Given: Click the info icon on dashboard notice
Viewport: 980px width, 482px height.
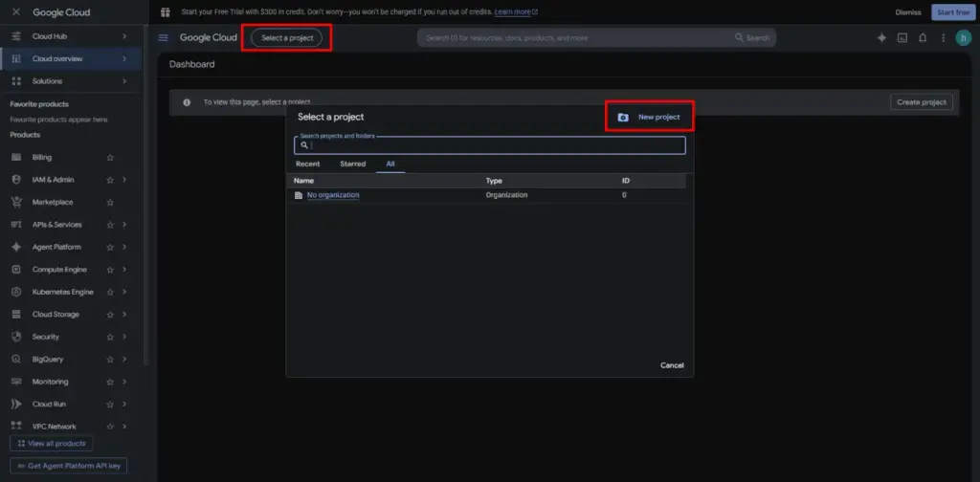Looking at the screenshot, I should [x=187, y=102].
